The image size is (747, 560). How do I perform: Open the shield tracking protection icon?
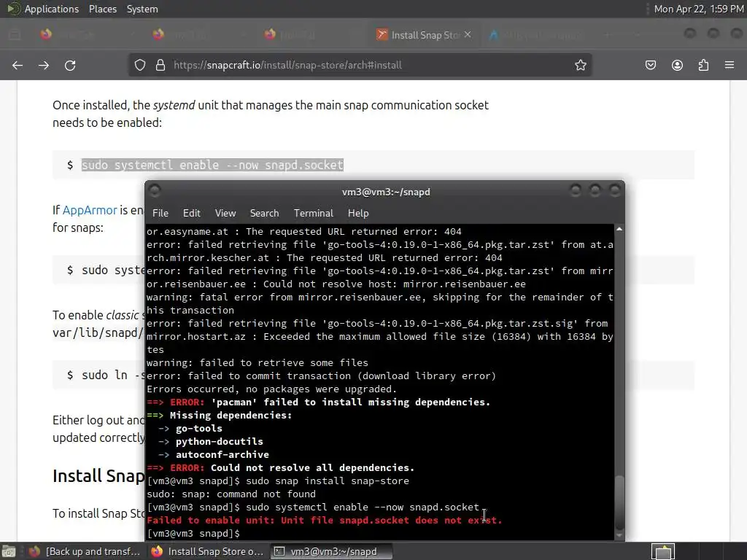pyautogui.click(x=139, y=65)
